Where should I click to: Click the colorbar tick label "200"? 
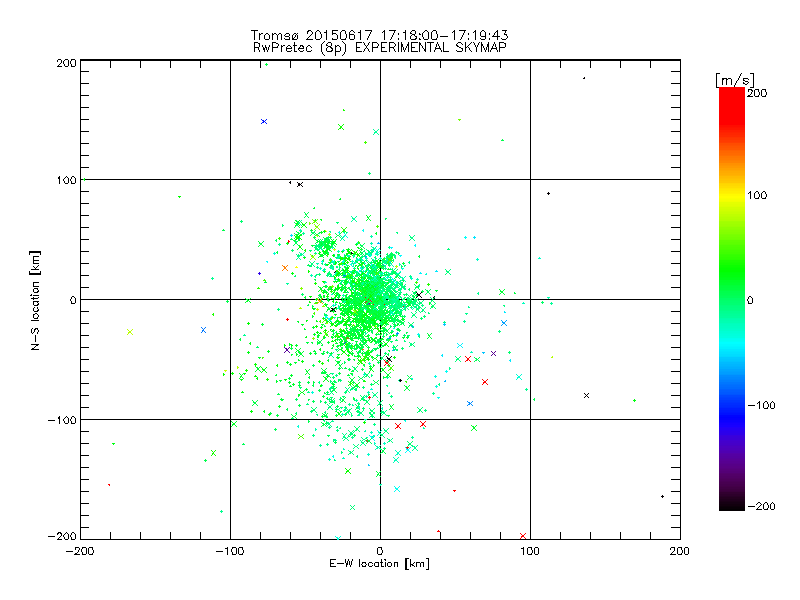[x=757, y=93]
